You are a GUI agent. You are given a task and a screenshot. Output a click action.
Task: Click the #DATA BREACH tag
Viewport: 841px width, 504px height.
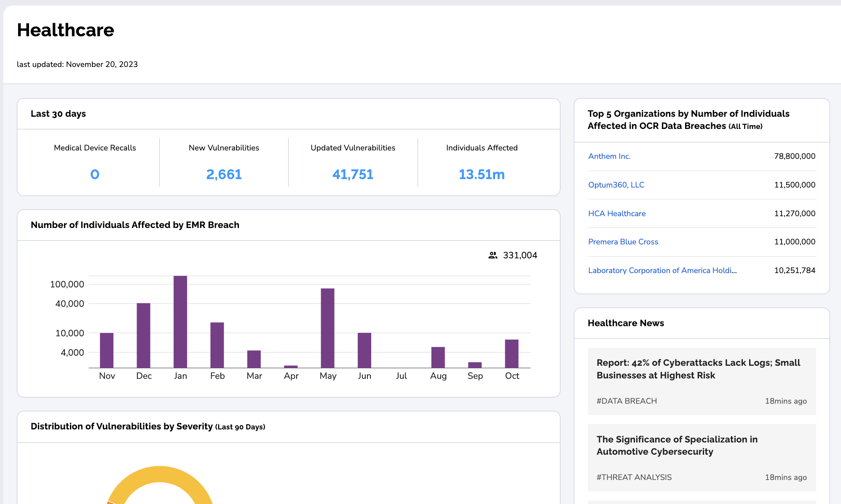(x=627, y=401)
